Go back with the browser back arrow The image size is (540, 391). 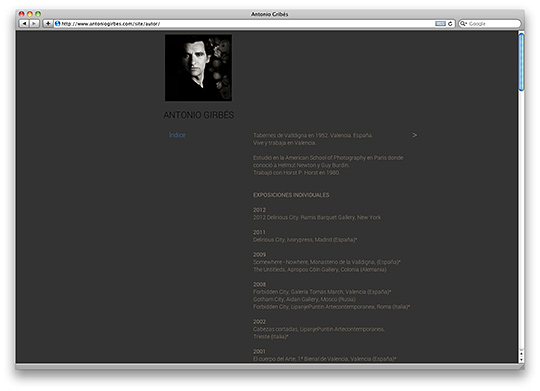(x=24, y=23)
